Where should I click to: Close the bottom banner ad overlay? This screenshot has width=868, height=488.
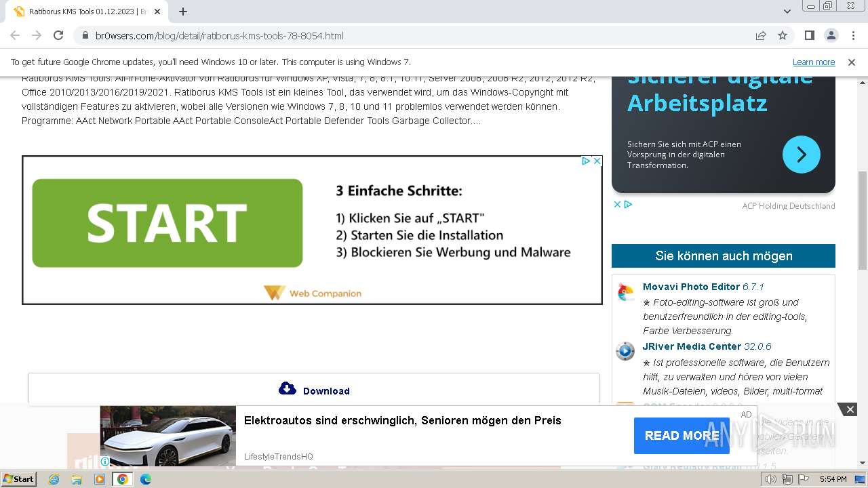pyautogui.click(x=850, y=409)
